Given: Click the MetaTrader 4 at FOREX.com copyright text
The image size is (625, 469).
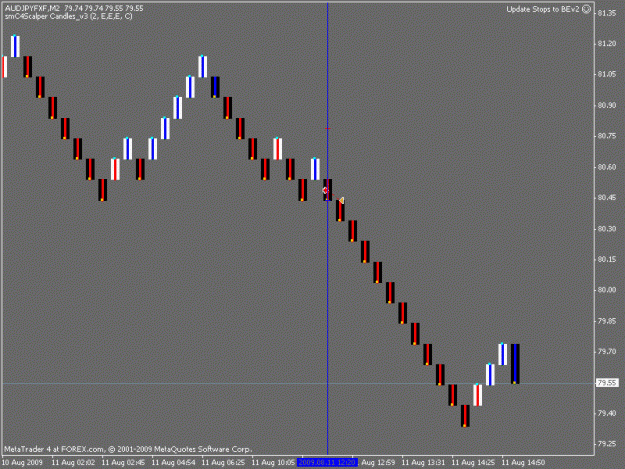Looking at the screenshot, I should click(128, 449).
